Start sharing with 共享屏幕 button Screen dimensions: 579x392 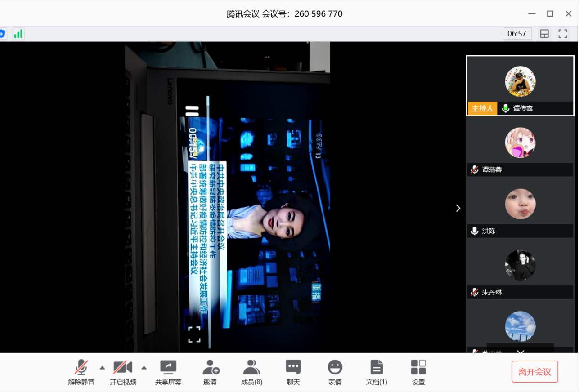pos(168,372)
